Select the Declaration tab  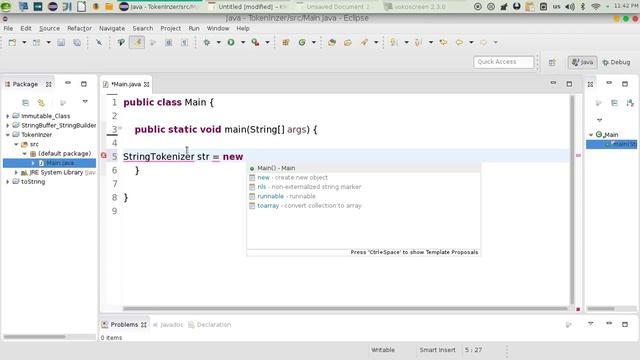(210, 325)
